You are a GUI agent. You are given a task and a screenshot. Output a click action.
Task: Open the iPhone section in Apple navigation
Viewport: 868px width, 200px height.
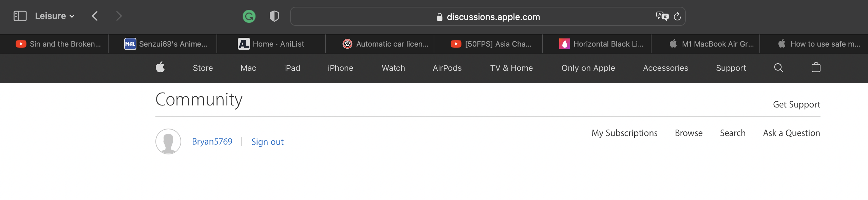pyautogui.click(x=340, y=68)
